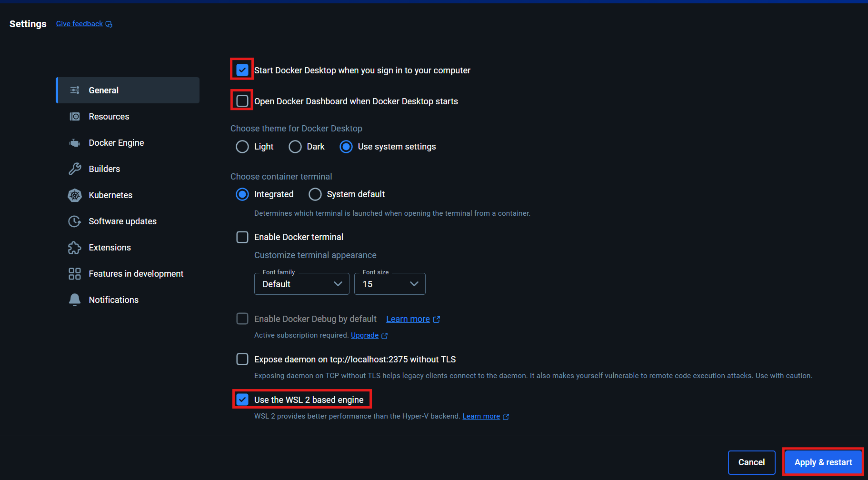Uncheck Start Docker Desktop at sign in
Screen dimensions: 868x480
tap(242, 70)
